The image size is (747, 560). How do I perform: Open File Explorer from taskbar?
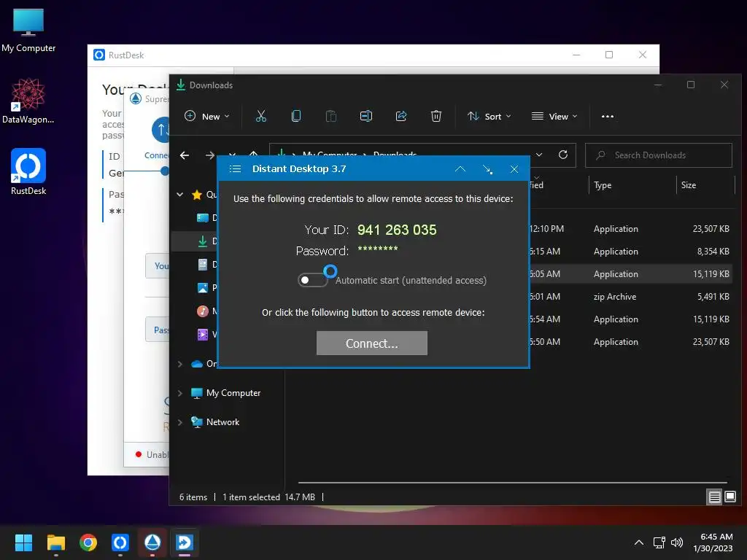coord(55,542)
